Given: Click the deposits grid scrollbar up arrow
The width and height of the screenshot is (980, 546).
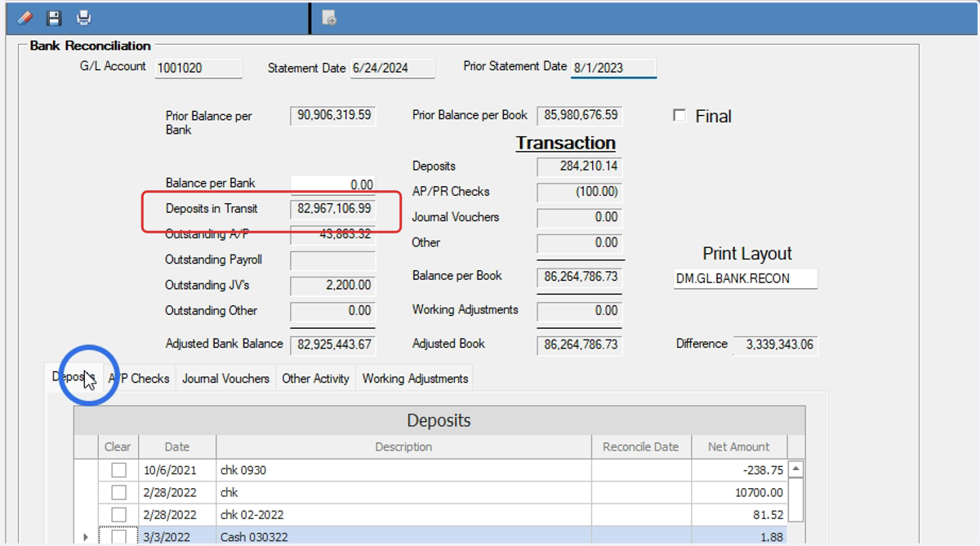Looking at the screenshot, I should 795,468.
